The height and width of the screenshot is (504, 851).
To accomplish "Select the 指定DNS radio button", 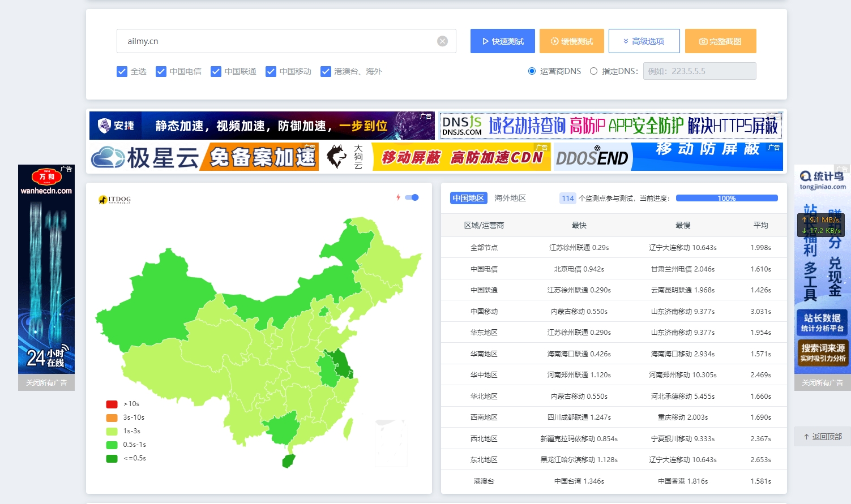I will coord(593,71).
